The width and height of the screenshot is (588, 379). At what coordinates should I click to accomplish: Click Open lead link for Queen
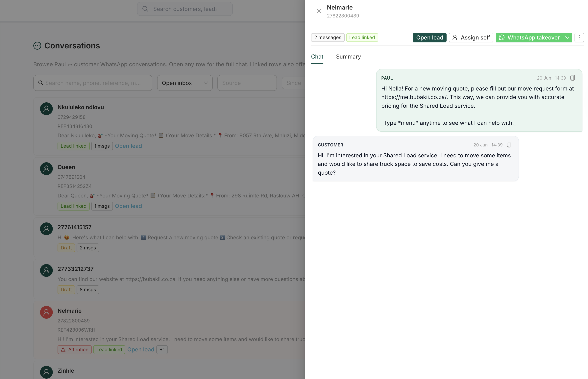click(x=128, y=206)
